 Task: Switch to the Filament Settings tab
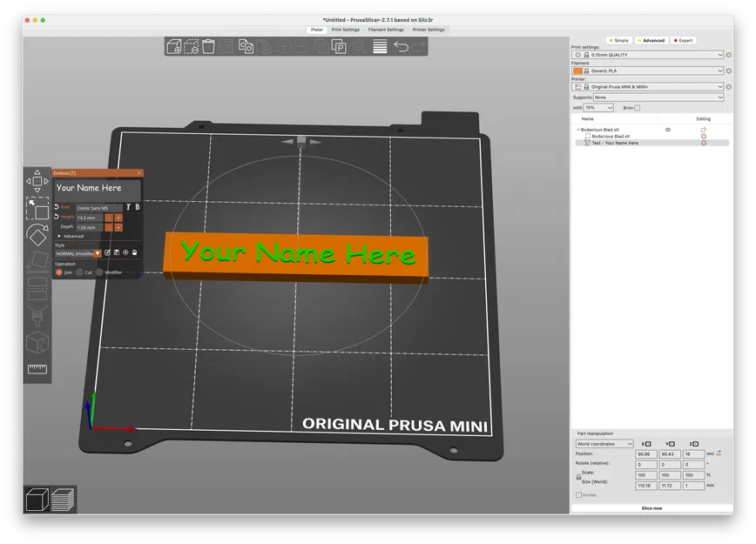click(386, 30)
